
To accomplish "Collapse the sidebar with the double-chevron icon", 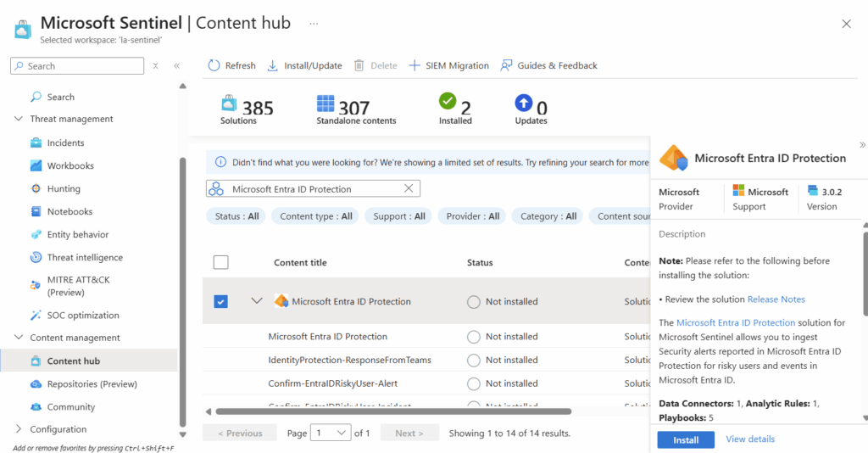I will (176, 66).
